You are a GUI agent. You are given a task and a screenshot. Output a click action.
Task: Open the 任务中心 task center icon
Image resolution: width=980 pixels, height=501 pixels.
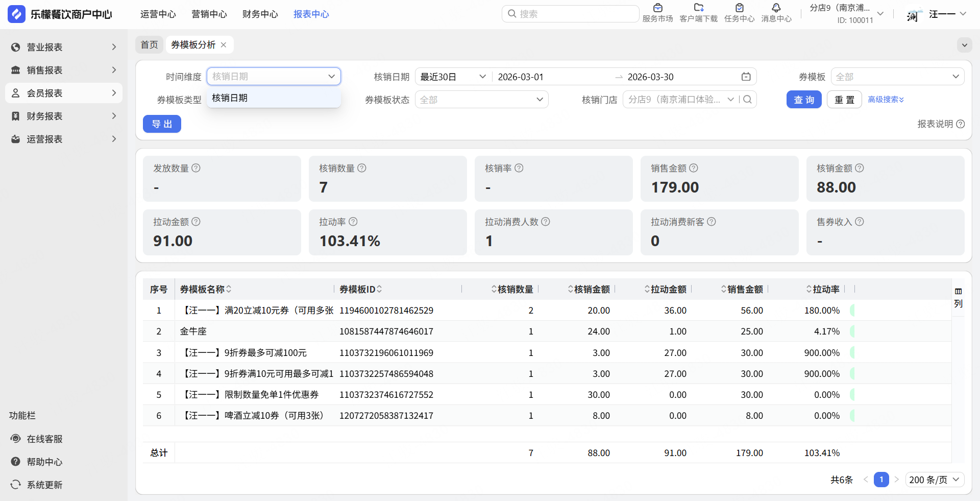coord(739,8)
